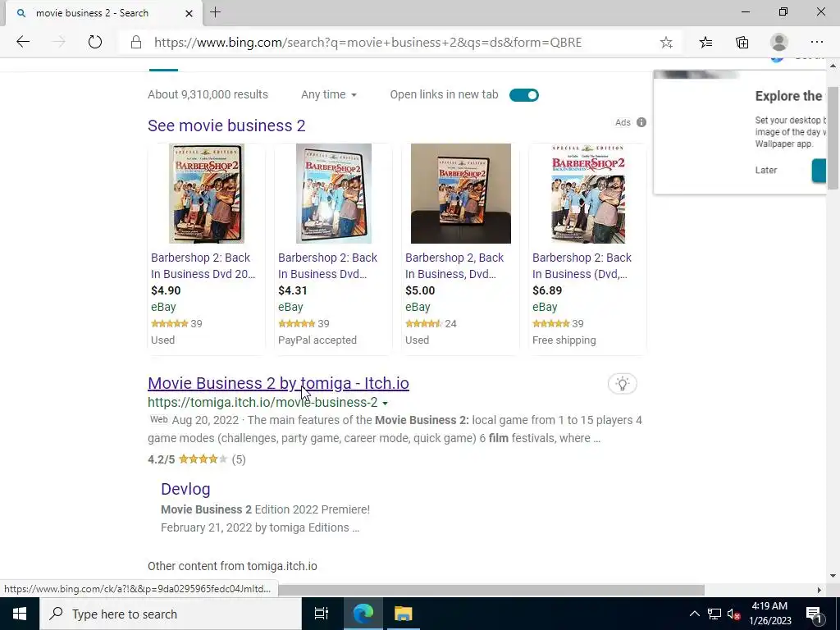840x630 pixels.
Task: Click the vertical scrollbar down arrow
Action: pos(833,576)
